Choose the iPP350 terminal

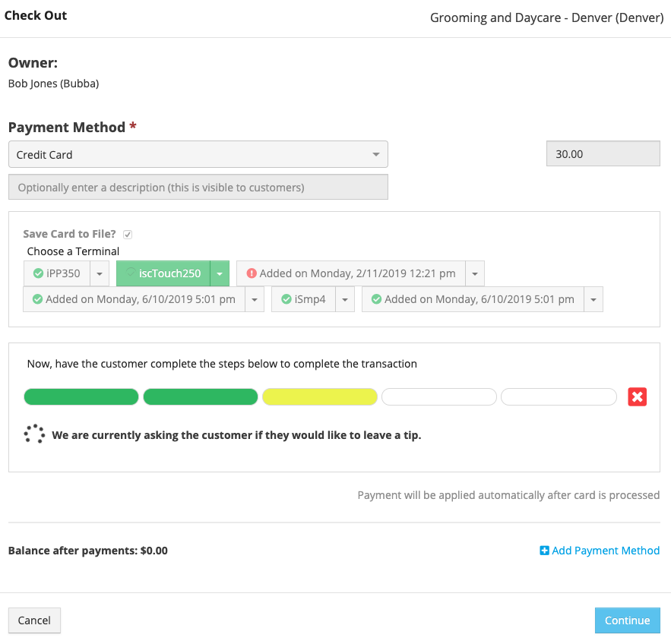tap(57, 273)
